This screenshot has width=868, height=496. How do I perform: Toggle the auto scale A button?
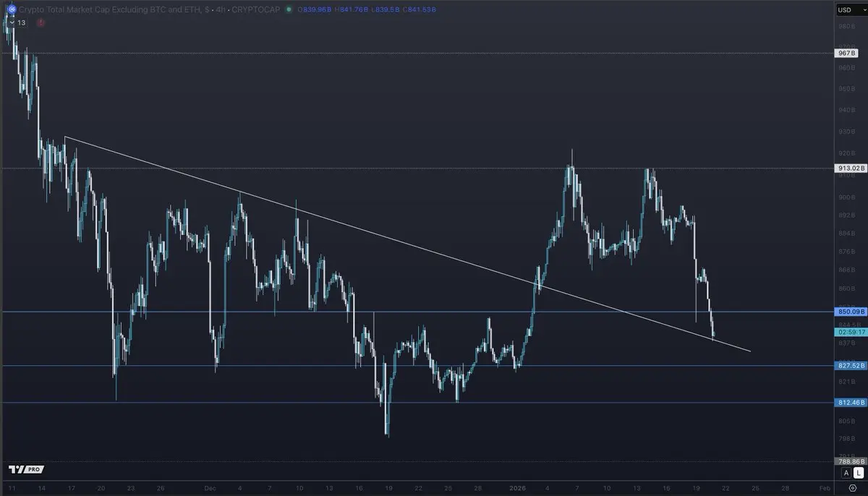pos(846,473)
